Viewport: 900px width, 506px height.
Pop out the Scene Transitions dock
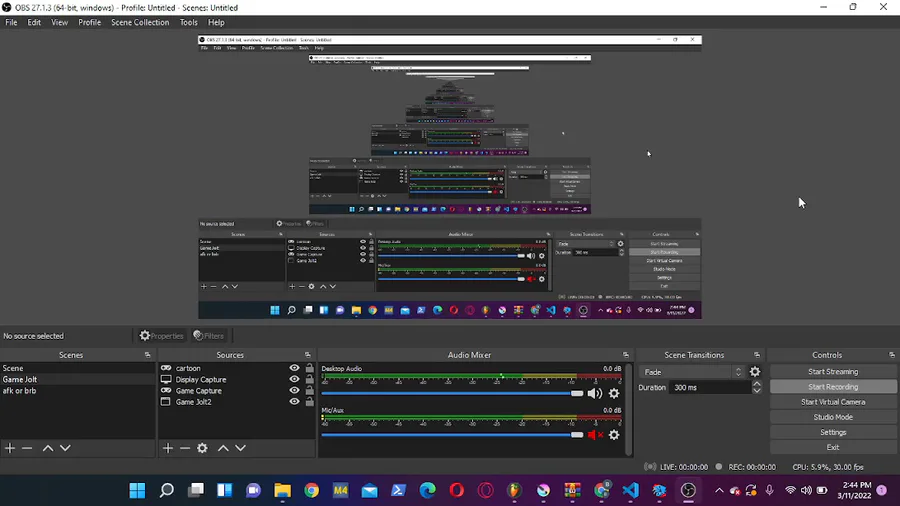757,355
